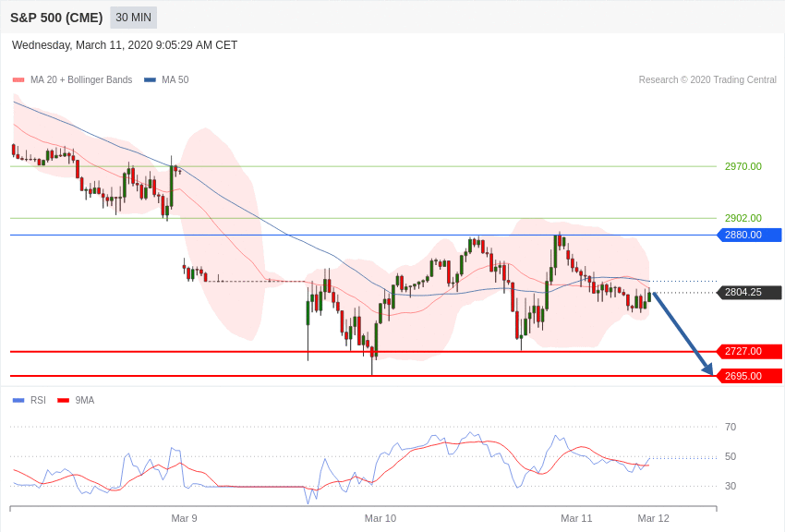785x532 pixels.
Task: Click the 9MA legend label
Action: [x=85, y=400]
